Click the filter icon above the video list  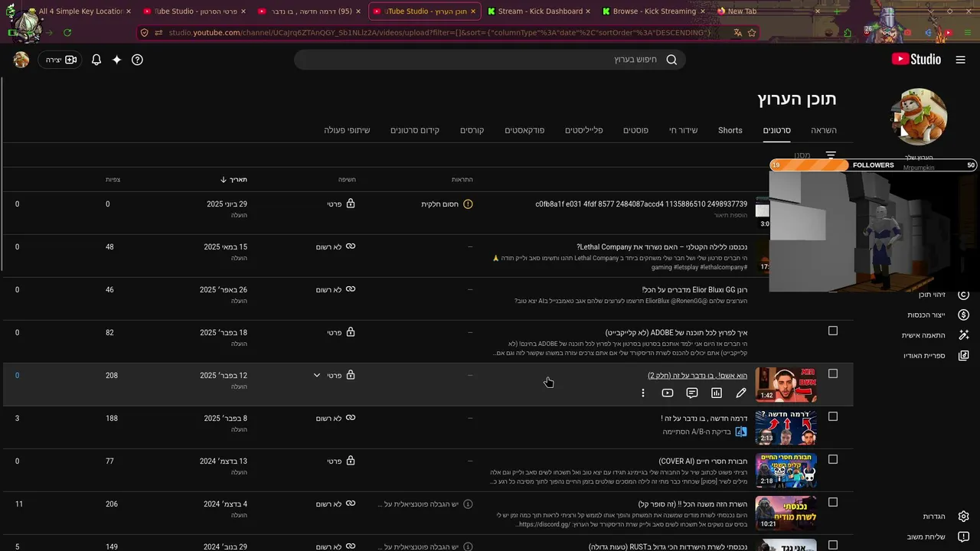pos(831,155)
